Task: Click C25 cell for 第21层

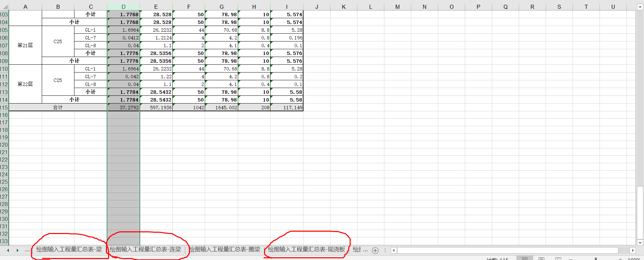Action: [x=58, y=41]
